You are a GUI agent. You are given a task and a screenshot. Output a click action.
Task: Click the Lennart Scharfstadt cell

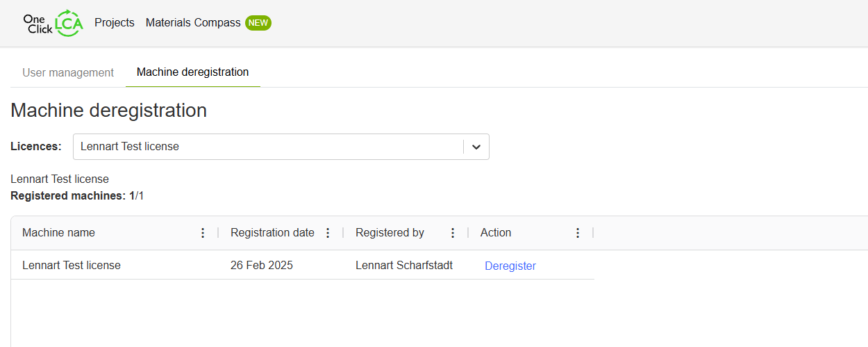404,266
